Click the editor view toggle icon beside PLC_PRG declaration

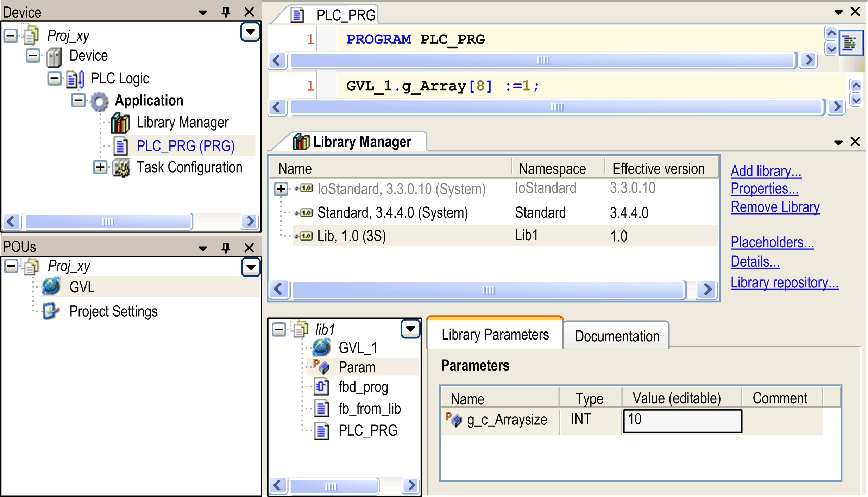tap(850, 43)
